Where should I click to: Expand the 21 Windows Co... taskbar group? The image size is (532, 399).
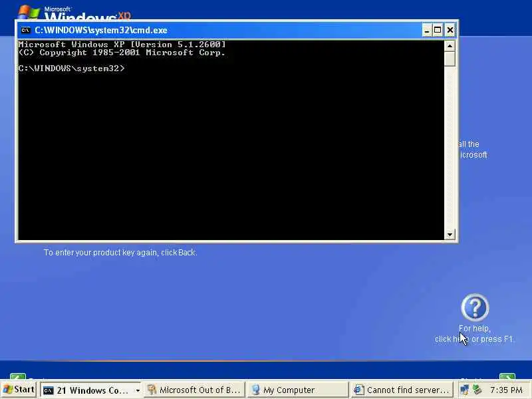tap(138, 390)
